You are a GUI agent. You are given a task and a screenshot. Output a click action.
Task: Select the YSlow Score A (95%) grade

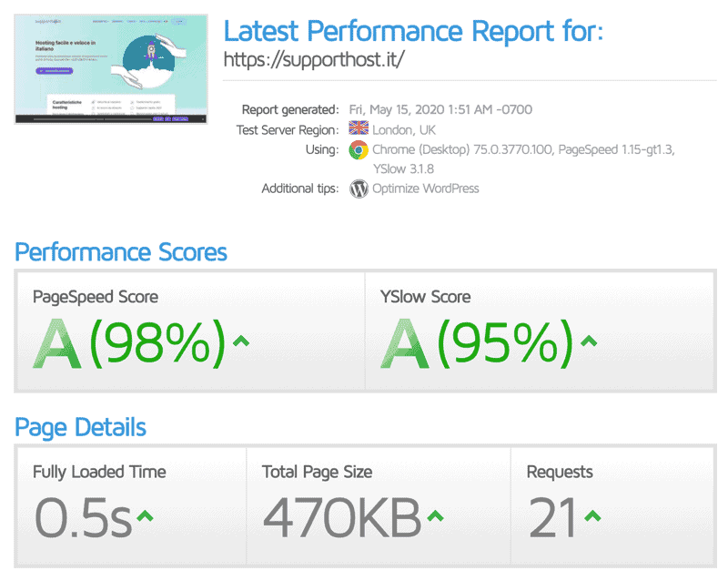pyautogui.click(x=477, y=343)
